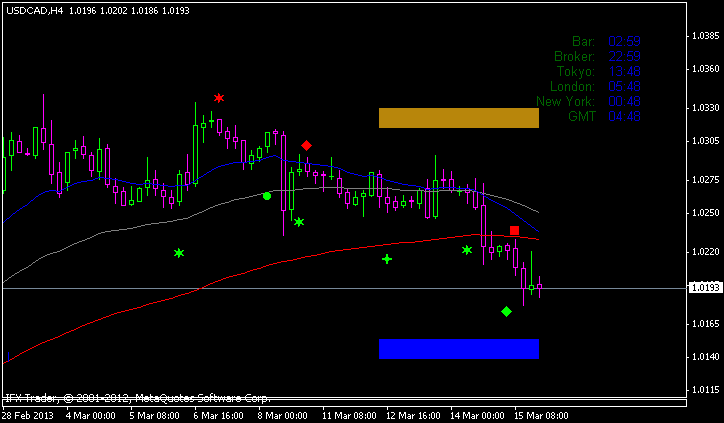
Task: Select the green plus sign marker
Action: click(387, 259)
